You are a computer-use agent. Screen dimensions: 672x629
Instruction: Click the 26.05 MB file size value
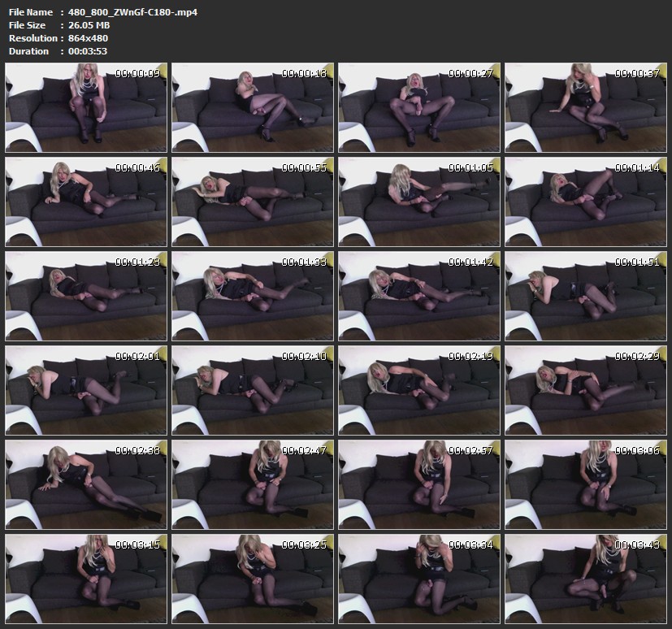tap(89, 25)
